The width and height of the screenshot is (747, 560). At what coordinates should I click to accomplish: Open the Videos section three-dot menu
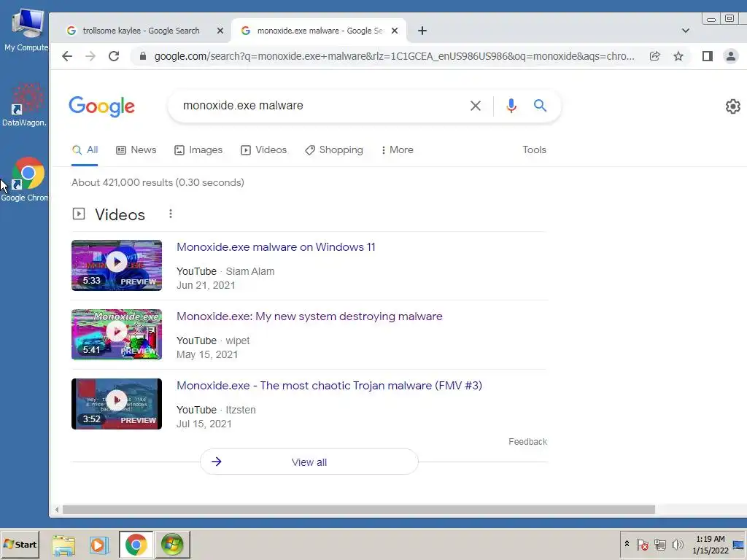pos(171,214)
